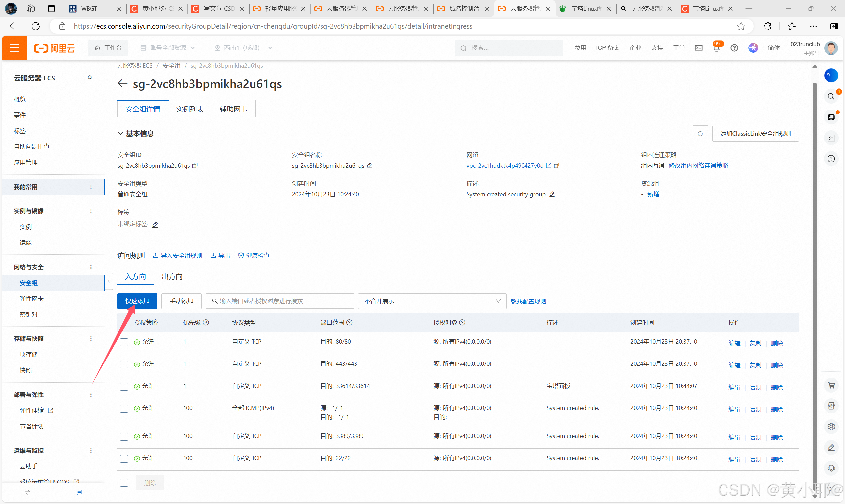Tick the select-all checkbox beside 删除
Viewport: 845px width, 504px height.
pos(124,483)
